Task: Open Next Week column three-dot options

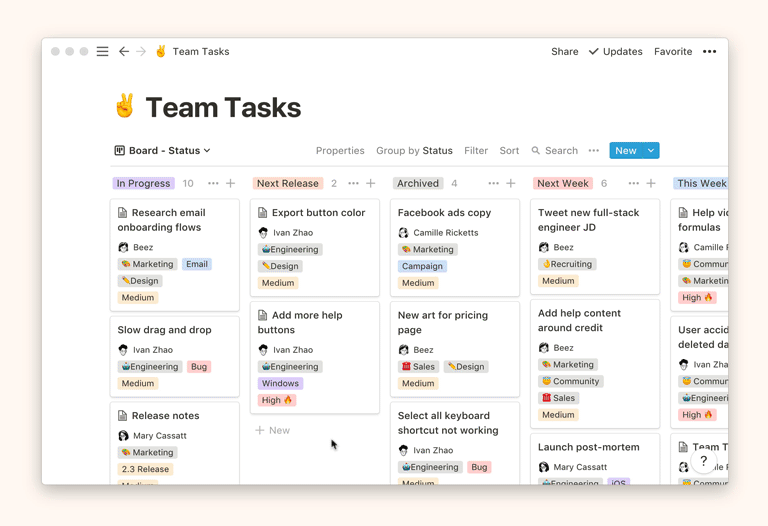Action: [633, 183]
